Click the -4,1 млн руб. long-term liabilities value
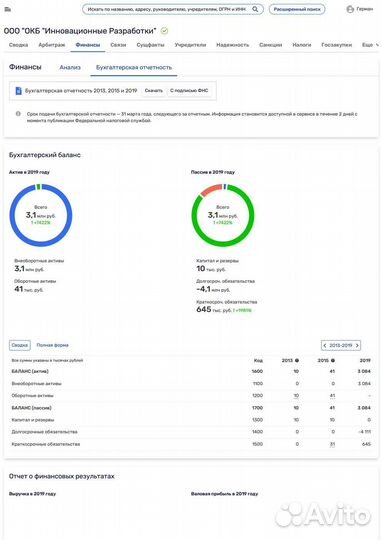Image resolution: width=382 pixels, height=540 pixels. pyautogui.click(x=213, y=289)
